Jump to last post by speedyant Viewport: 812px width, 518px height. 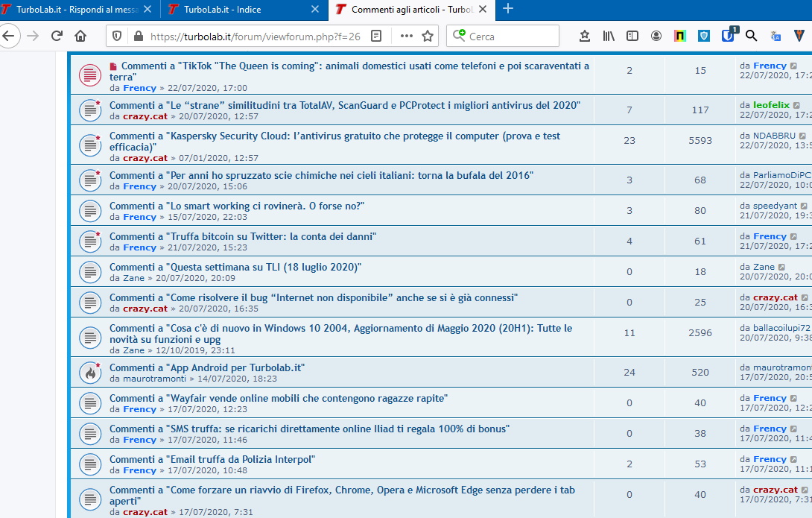coord(804,206)
